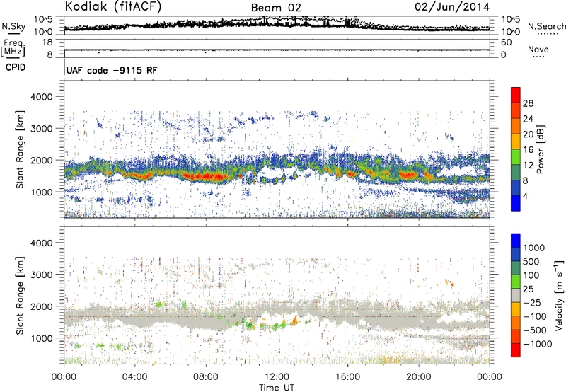Screen dimensions: 566x392
Task: Click the "-500" velocity colorbar label
Action: (x=535, y=330)
